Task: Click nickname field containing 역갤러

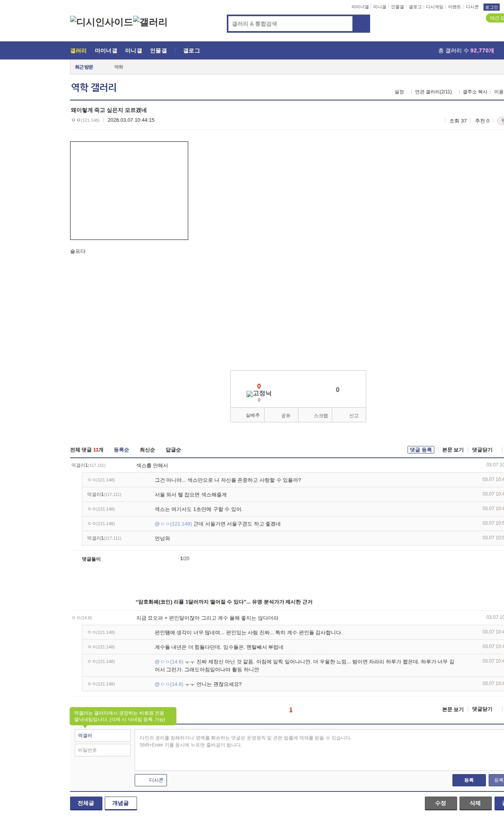Action: coord(103,736)
